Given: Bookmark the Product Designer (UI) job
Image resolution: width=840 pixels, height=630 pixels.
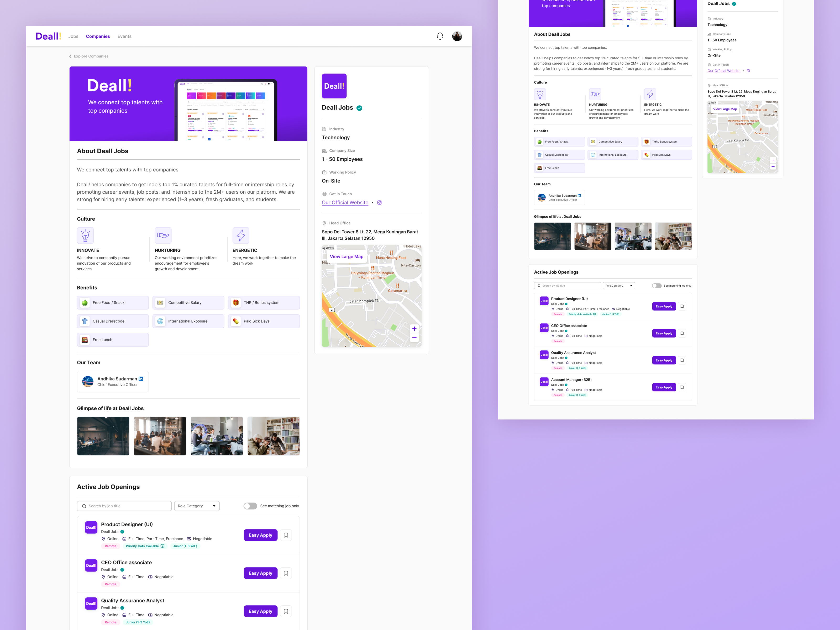Looking at the screenshot, I should [x=286, y=535].
